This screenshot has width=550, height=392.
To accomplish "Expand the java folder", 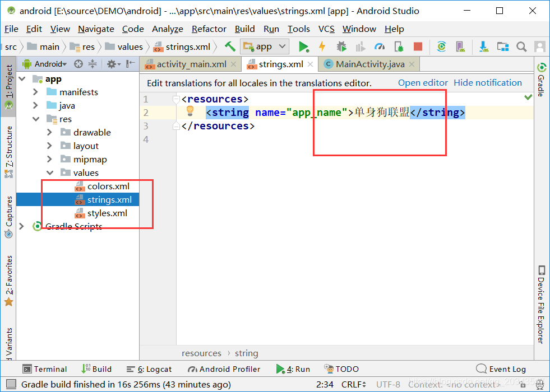I will [35, 105].
